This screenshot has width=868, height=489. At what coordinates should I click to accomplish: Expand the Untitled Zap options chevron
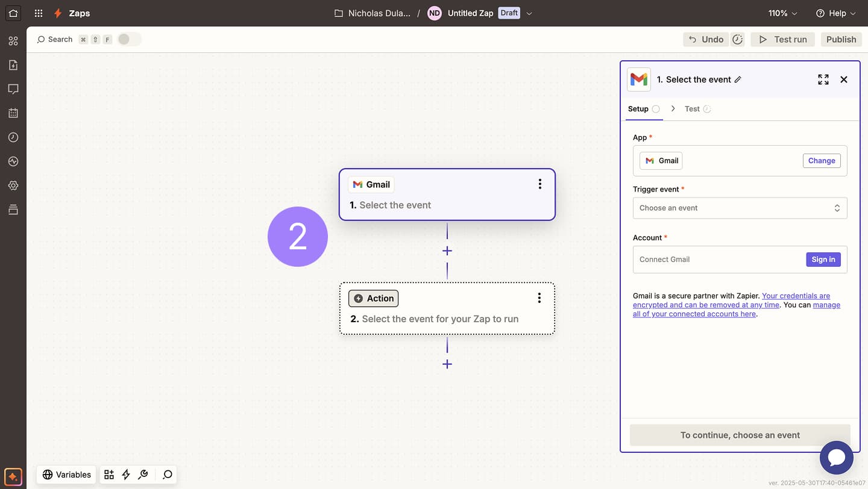[x=529, y=13]
